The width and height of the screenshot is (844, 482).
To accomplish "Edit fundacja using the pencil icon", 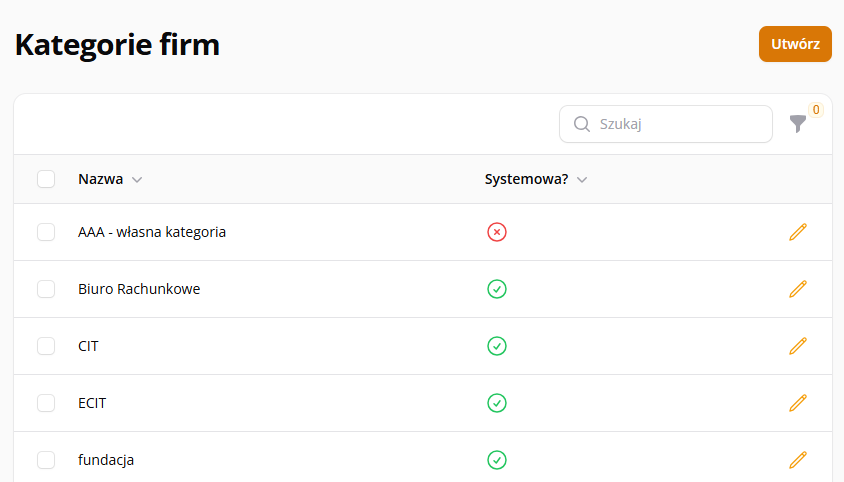I will click(x=798, y=460).
